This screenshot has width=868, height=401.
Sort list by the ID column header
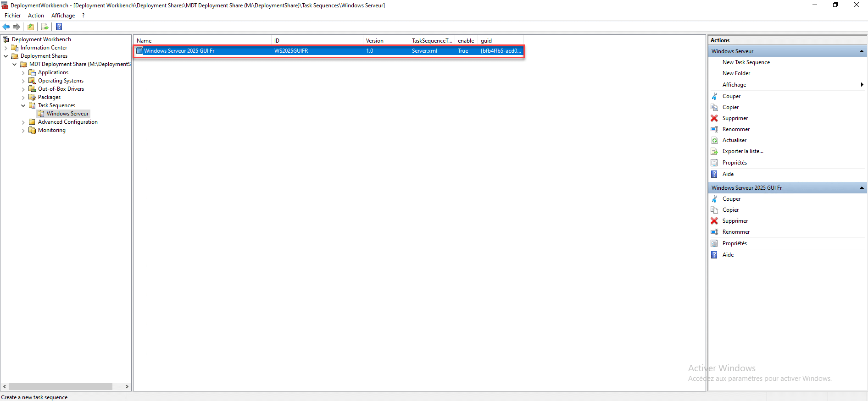pos(317,41)
